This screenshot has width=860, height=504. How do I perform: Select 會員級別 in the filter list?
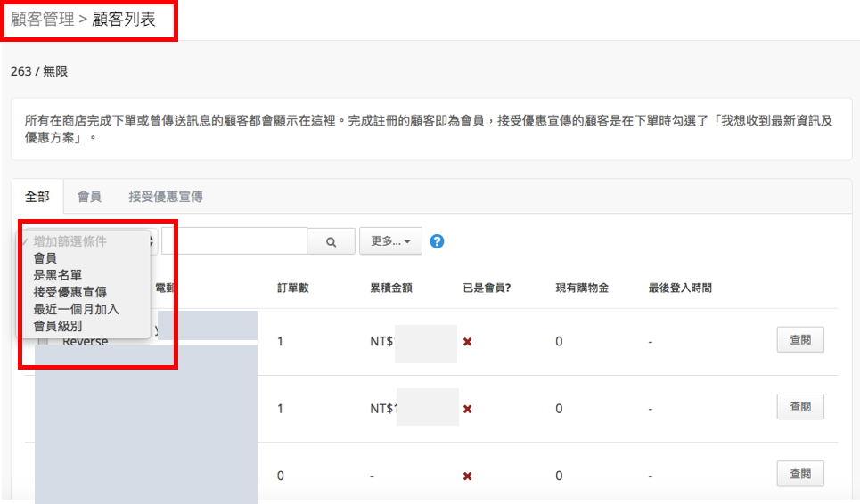click(x=57, y=326)
